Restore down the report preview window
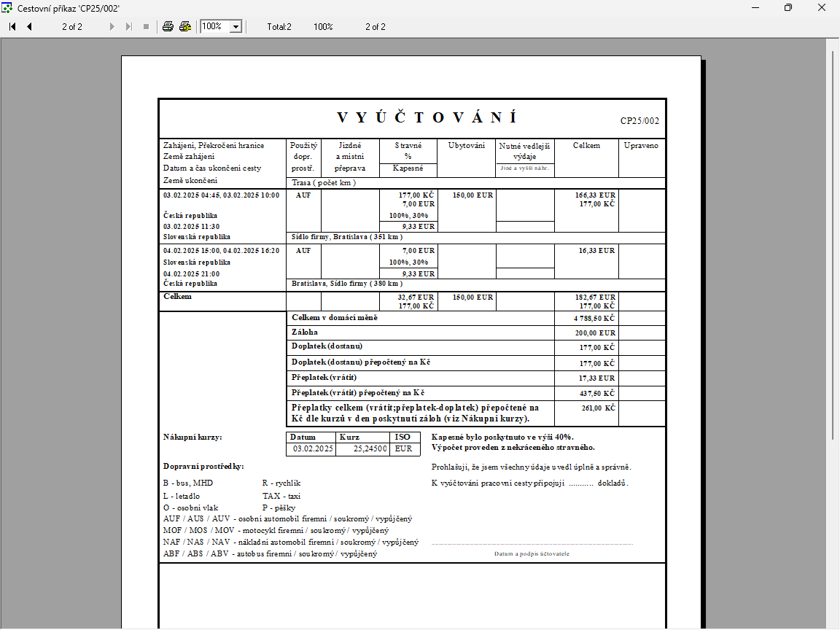The width and height of the screenshot is (840, 630). coord(787,7)
